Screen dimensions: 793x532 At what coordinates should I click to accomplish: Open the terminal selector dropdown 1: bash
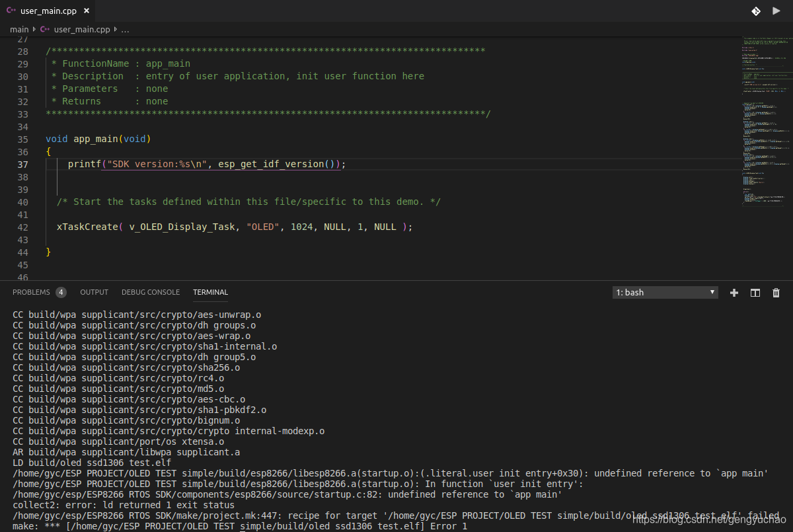pos(665,292)
